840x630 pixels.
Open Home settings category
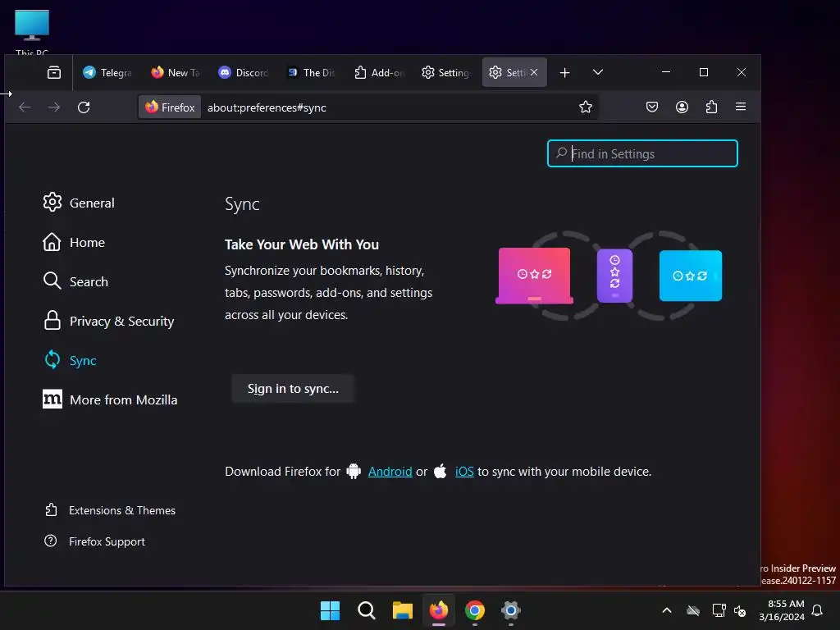[x=74, y=242]
